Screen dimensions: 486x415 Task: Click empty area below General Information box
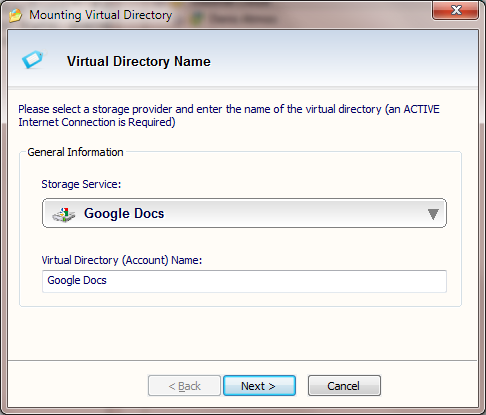243,333
